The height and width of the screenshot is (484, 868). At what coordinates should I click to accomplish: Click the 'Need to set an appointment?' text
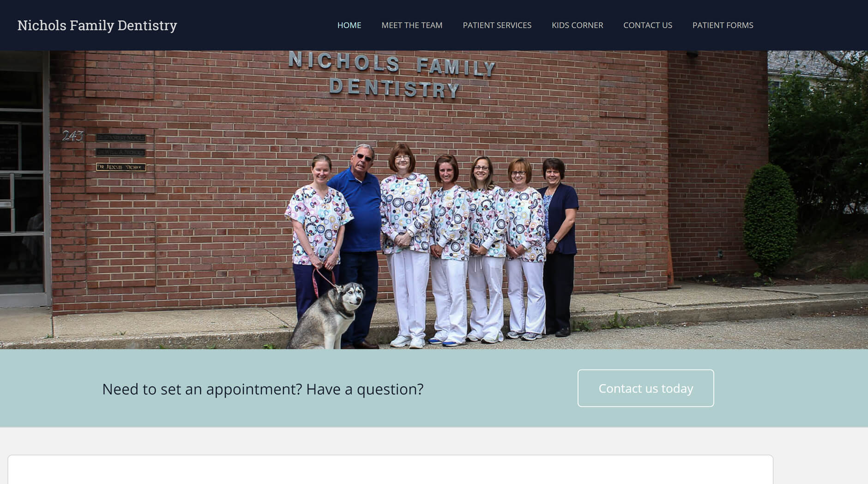tap(202, 389)
